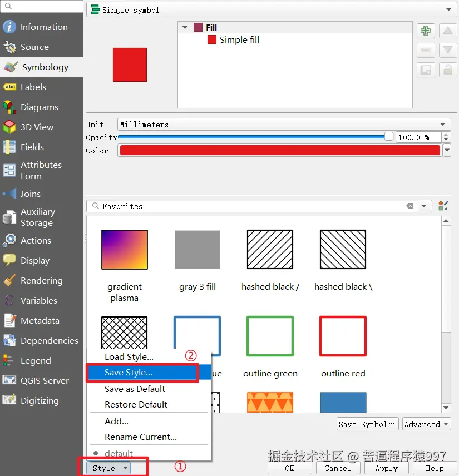Viewport: 459px width, 476px height.
Task: Click the lock symbol layer color icon
Action: tap(448, 70)
